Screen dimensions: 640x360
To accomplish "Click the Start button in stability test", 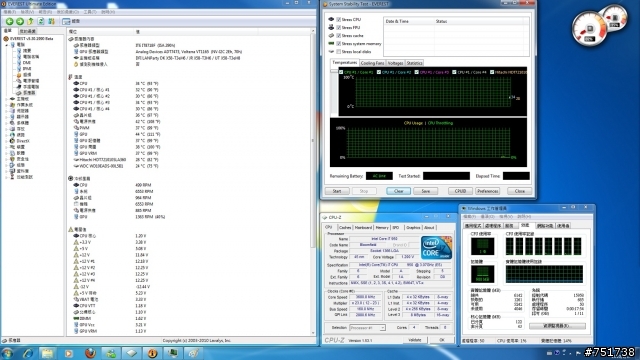I will (337, 191).
